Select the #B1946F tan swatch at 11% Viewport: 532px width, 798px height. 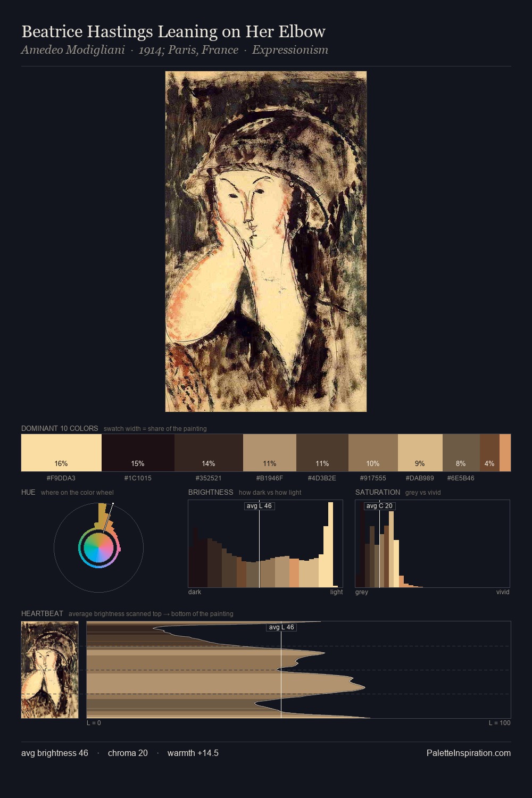270,453
